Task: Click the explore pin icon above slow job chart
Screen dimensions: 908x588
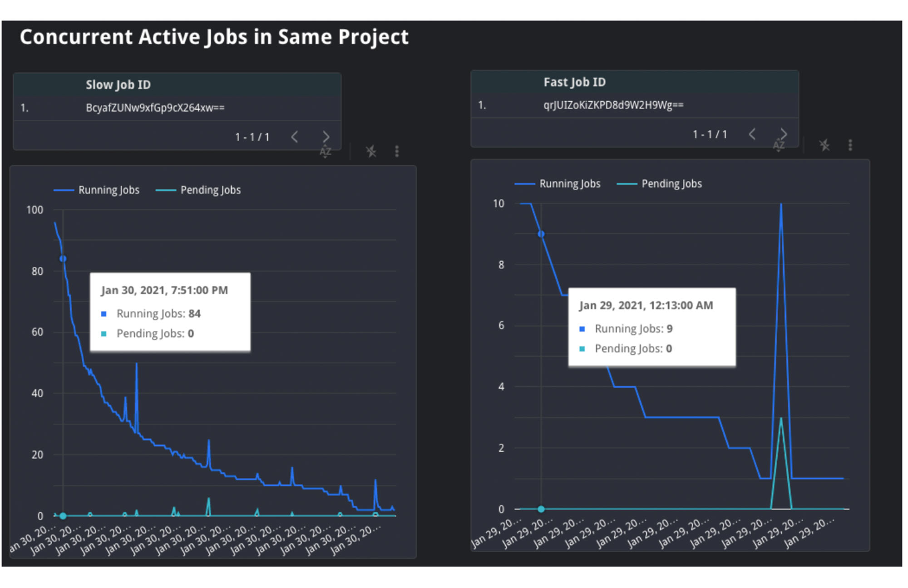Action: (371, 151)
